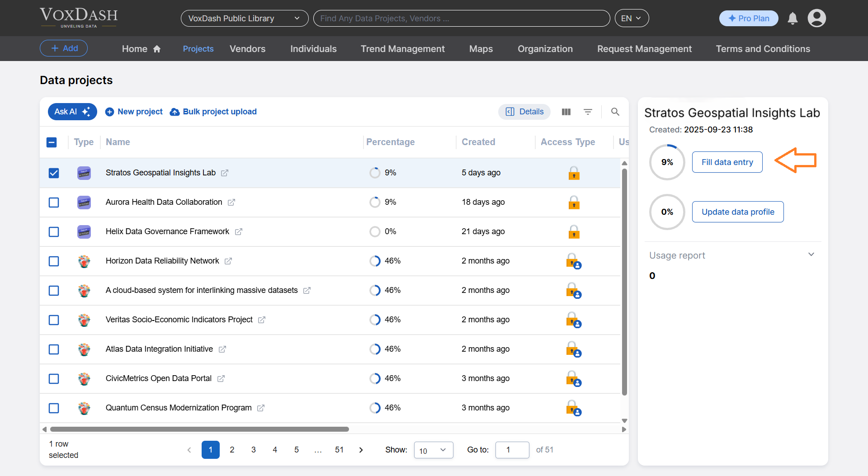Image resolution: width=868 pixels, height=476 pixels.
Task: Click the Ask AI button
Action: [x=72, y=112]
